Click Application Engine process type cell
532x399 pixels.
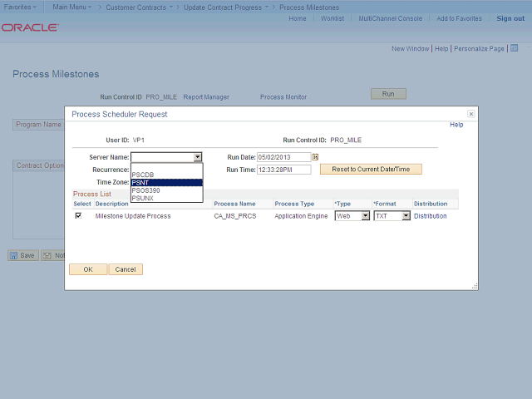click(301, 216)
